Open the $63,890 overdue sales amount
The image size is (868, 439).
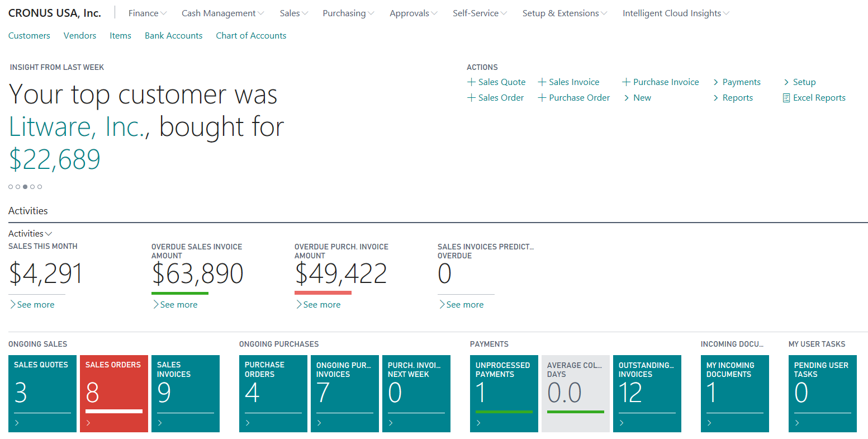click(197, 274)
